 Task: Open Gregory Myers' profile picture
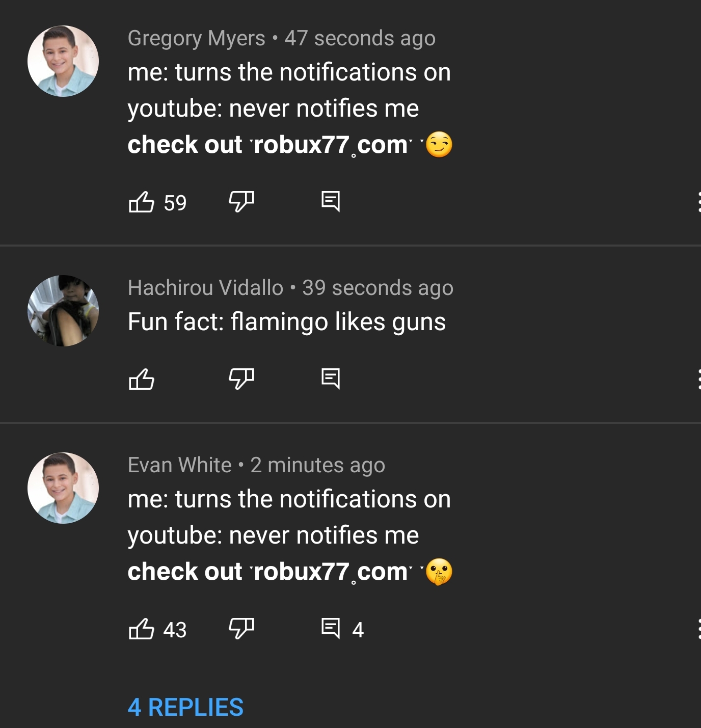(x=63, y=61)
